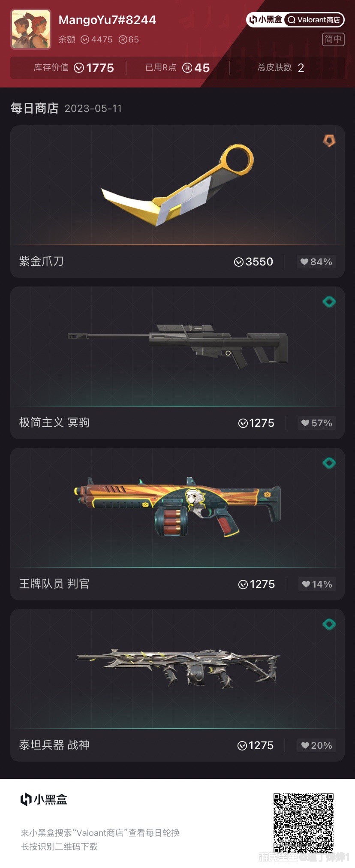
Task: Click the teal tier icon on 泰坦兵器 战神
Action: click(x=329, y=624)
